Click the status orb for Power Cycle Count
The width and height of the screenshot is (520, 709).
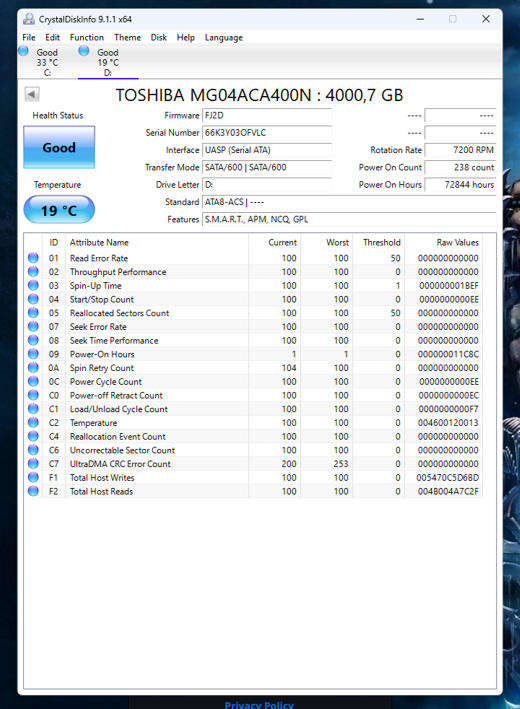pyautogui.click(x=33, y=381)
